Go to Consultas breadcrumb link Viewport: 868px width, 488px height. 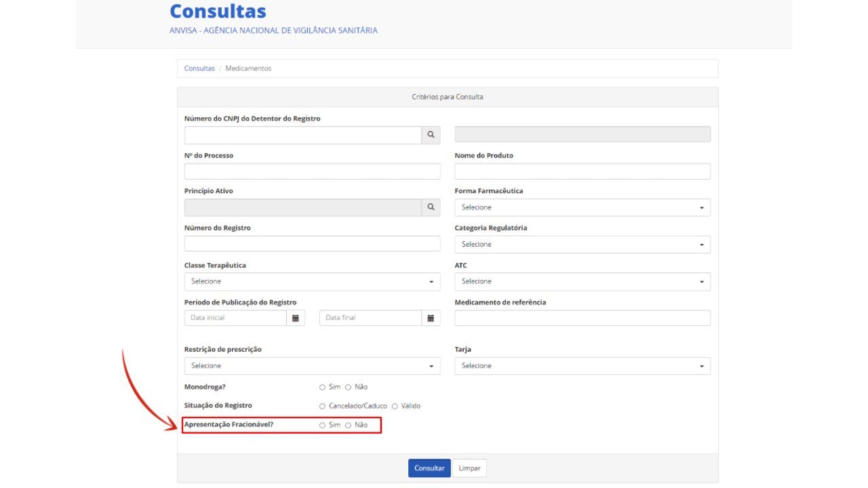coord(199,68)
